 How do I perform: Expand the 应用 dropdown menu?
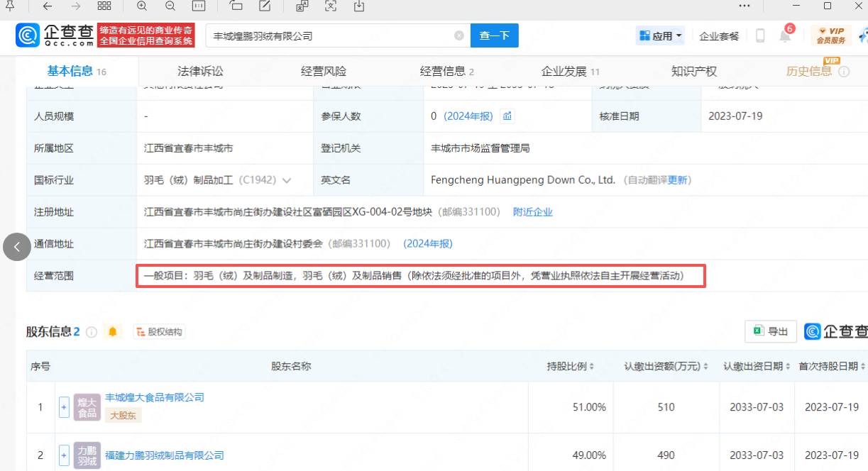click(661, 35)
